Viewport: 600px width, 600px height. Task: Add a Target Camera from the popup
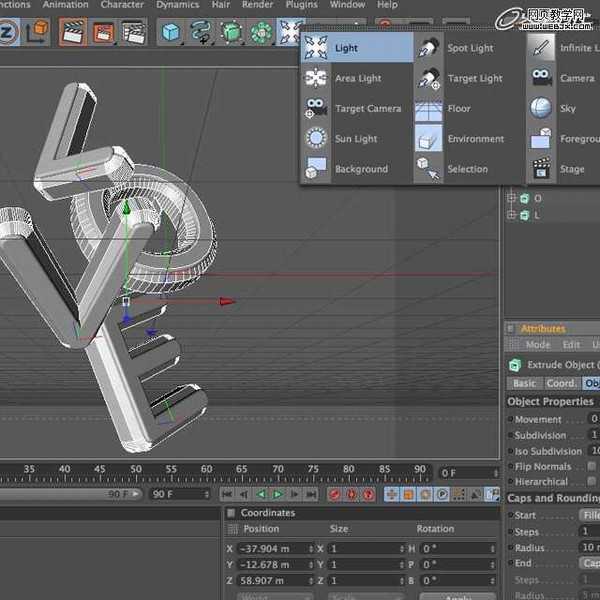(x=317, y=108)
